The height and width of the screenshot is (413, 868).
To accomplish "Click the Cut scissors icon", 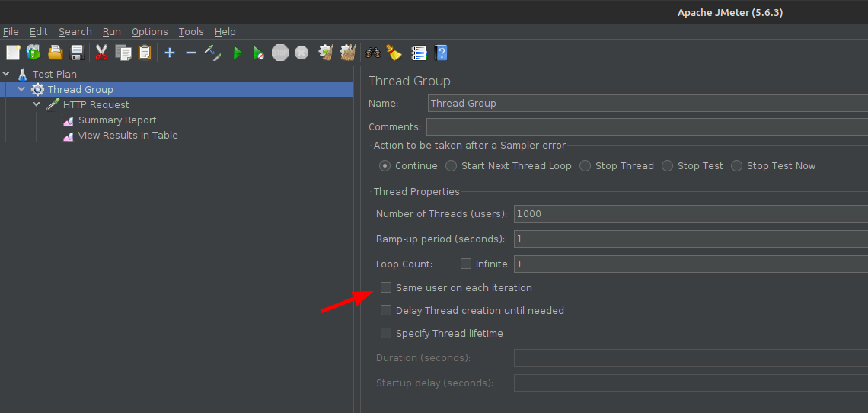I will [101, 53].
